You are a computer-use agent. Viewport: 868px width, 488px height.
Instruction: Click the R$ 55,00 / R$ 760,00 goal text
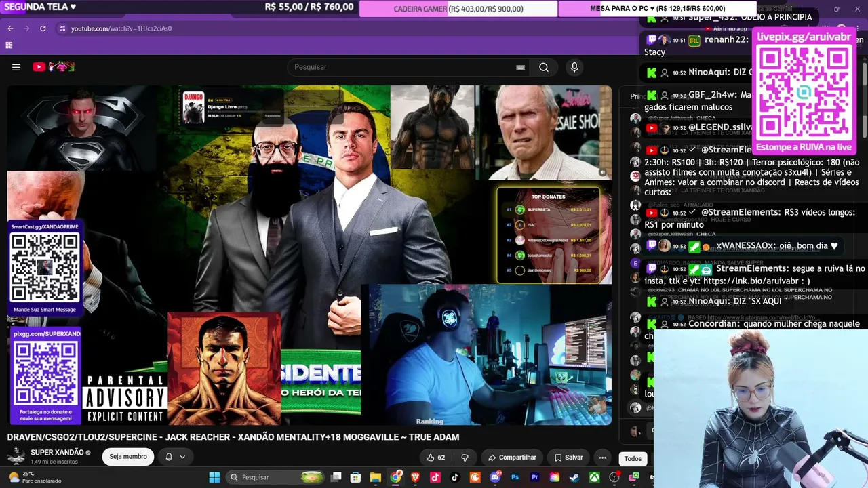click(x=309, y=7)
